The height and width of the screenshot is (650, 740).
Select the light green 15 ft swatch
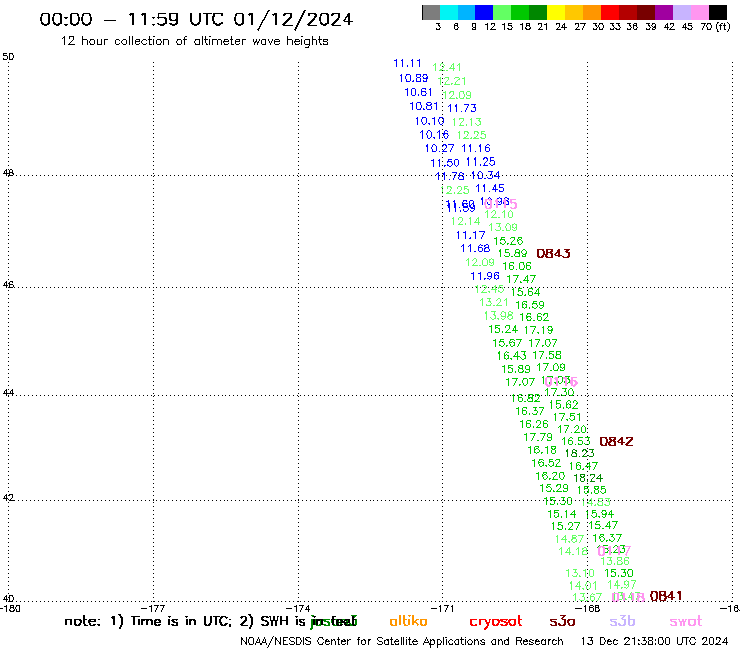click(502, 12)
